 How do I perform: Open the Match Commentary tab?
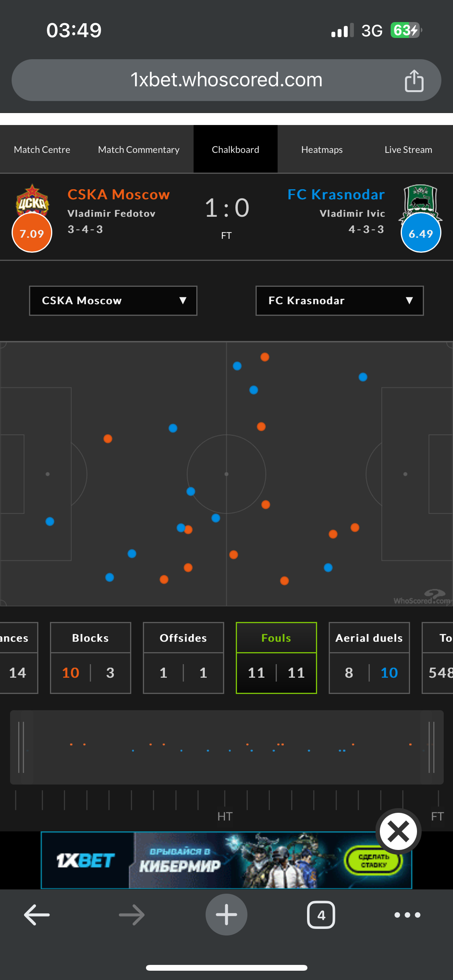pos(139,150)
